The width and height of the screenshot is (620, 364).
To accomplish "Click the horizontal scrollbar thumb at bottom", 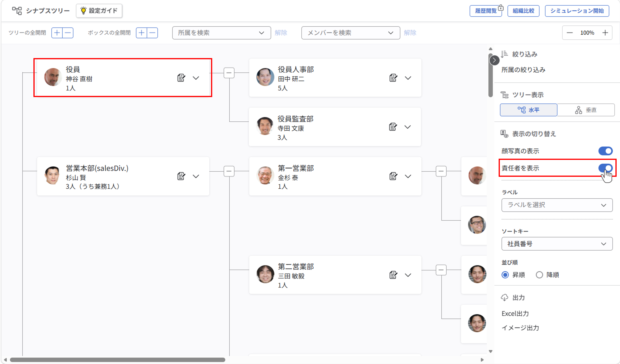I will point(117,360).
